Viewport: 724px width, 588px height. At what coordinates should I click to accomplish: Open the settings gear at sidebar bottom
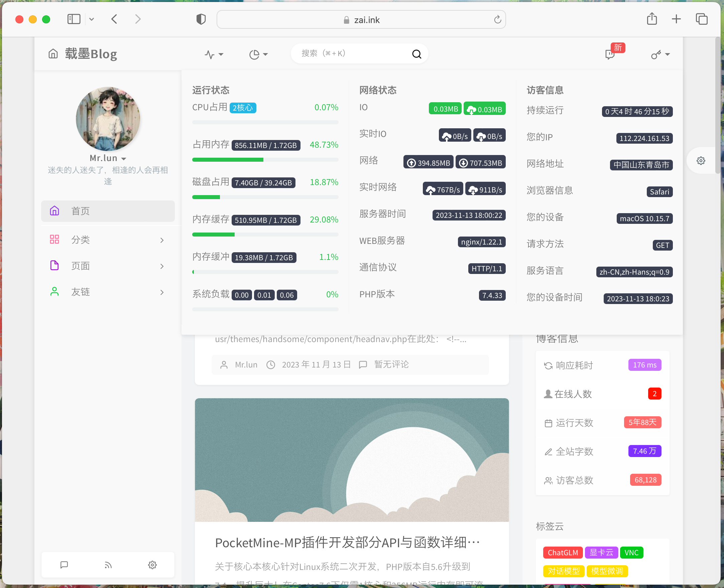[x=152, y=565]
